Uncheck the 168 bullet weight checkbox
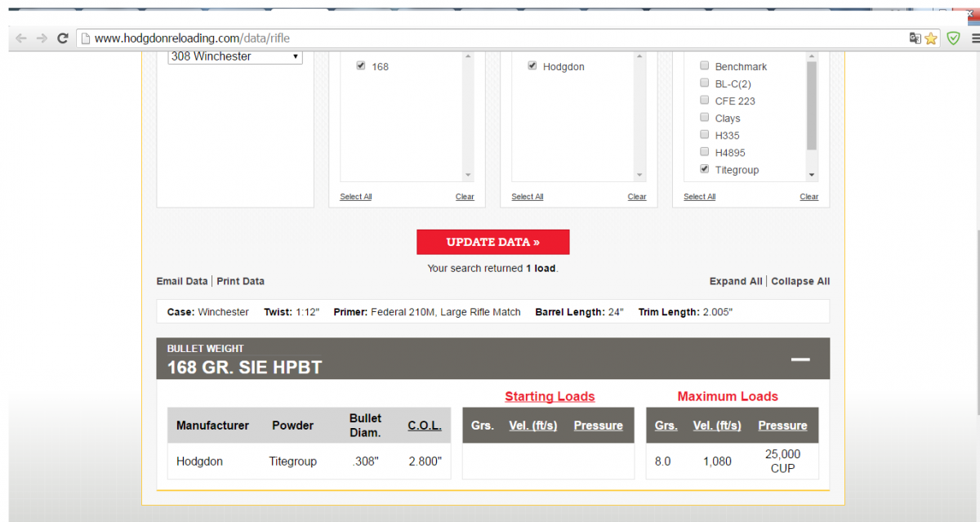The image size is (980, 522). [361, 66]
